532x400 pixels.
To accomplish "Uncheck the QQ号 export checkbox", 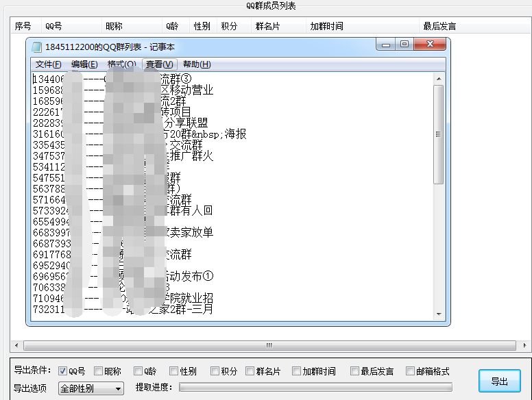I will 63,371.
